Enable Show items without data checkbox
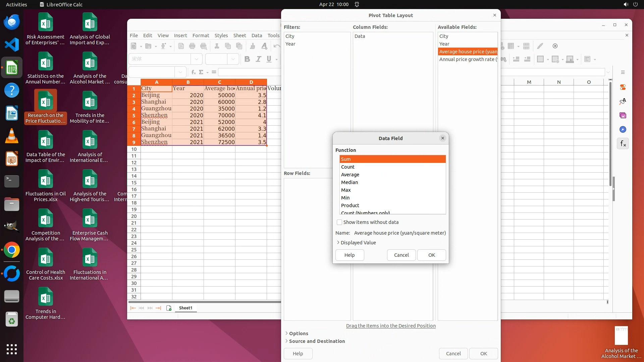The image size is (644, 362). [339, 222]
